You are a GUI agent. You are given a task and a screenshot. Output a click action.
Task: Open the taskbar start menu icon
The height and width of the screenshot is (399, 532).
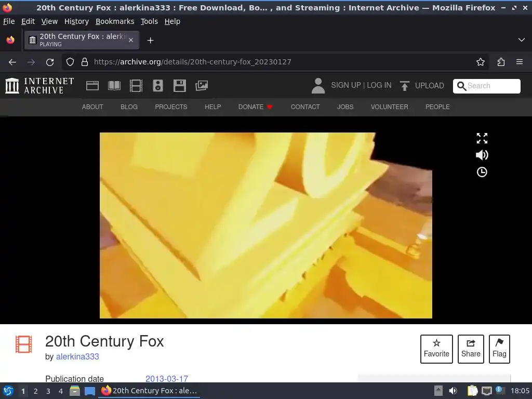tap(8, 391)
